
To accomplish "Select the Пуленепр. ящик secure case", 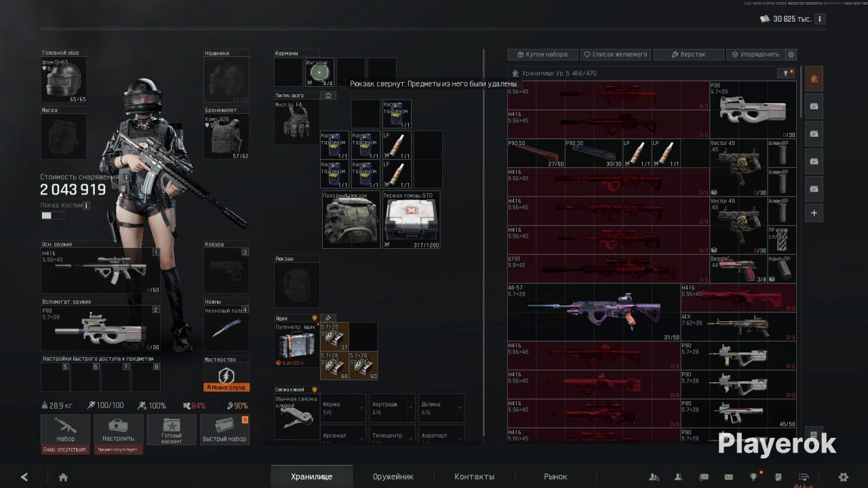I will pyautogui.click(x=296, y=345).
